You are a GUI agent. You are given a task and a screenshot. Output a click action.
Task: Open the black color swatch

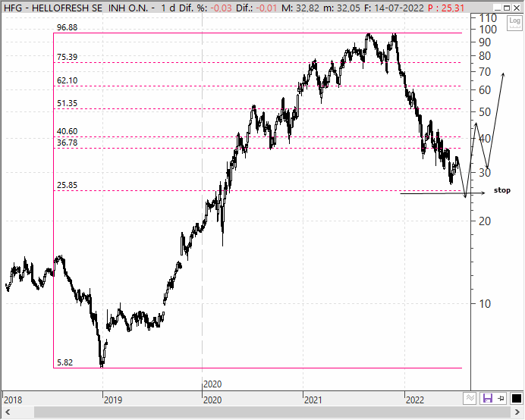517,398
